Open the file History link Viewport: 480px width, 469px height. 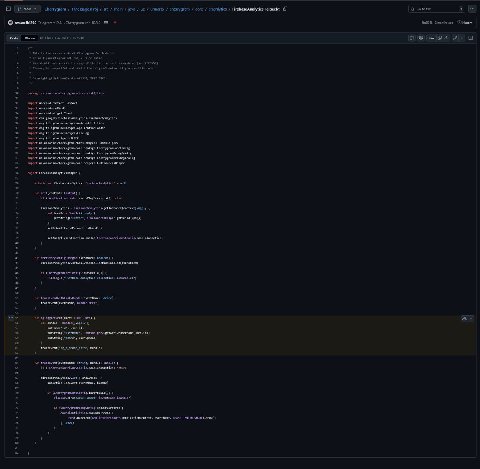point(465,22)
